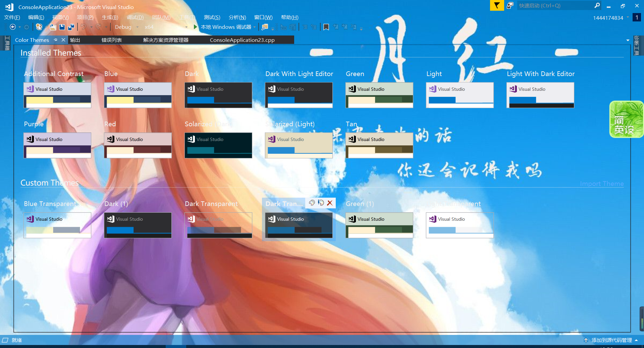Toggle the feedback smiley in the title bar
644x348 pixels.
[x=510, y=5]
